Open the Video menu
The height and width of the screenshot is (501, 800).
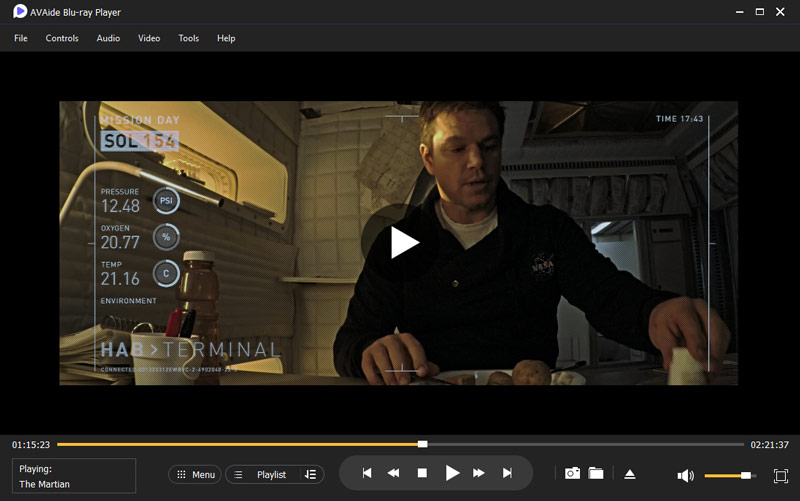[149, 38]
